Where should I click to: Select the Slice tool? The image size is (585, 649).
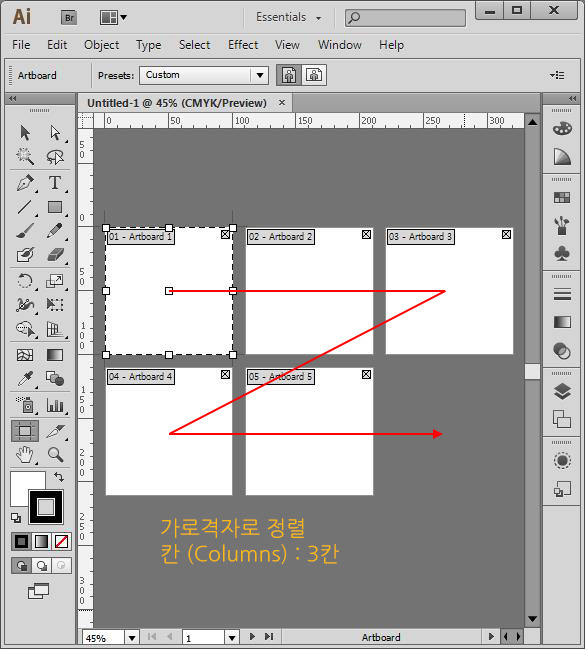[55, 431]
